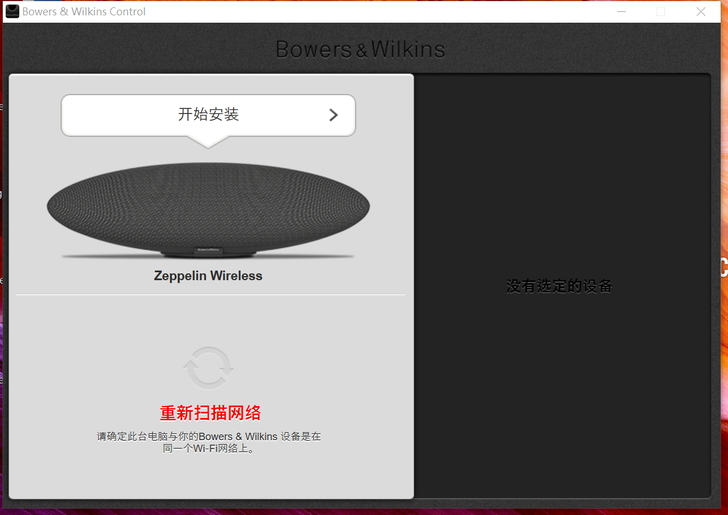This screenshot has width=728, height=515.
Task: Click the window title text Bowers & Wilkins Control
Action: tap(84, 12)
